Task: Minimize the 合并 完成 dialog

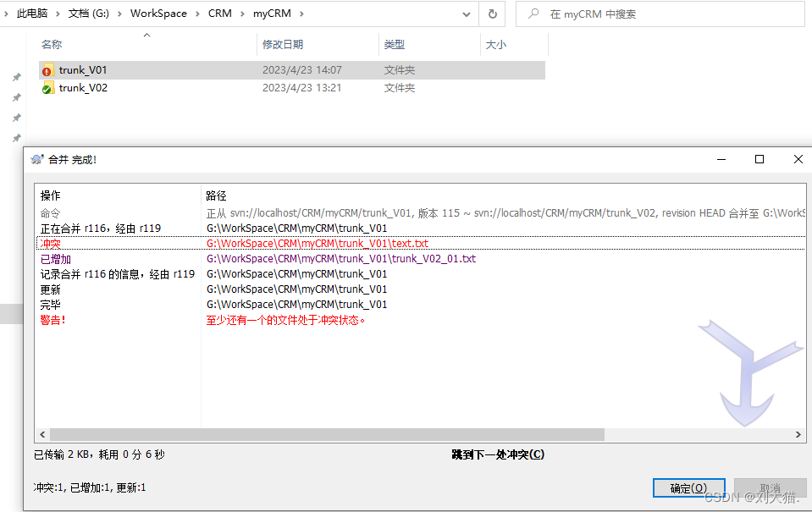Action: 721,159
